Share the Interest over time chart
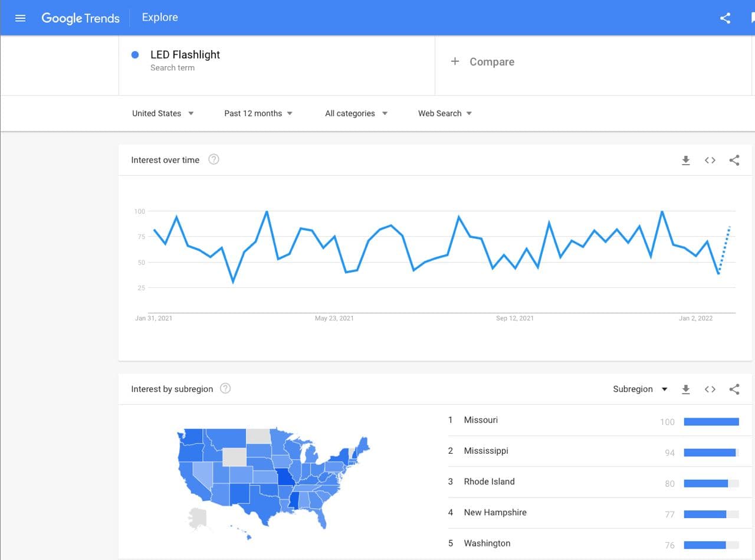Image resolution: width=755 pixels, height=560 pixels. pyautogui.click(x=734, y=160)
